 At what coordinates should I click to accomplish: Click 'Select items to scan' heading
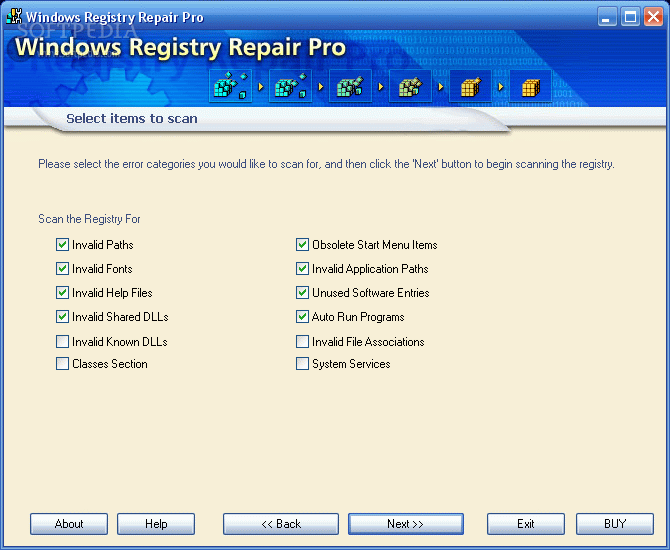pos(132,118)
